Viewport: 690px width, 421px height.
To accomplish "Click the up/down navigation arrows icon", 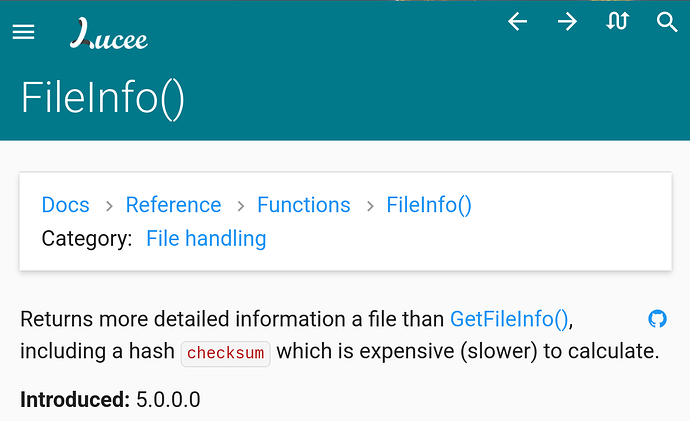I will (617, 21).
